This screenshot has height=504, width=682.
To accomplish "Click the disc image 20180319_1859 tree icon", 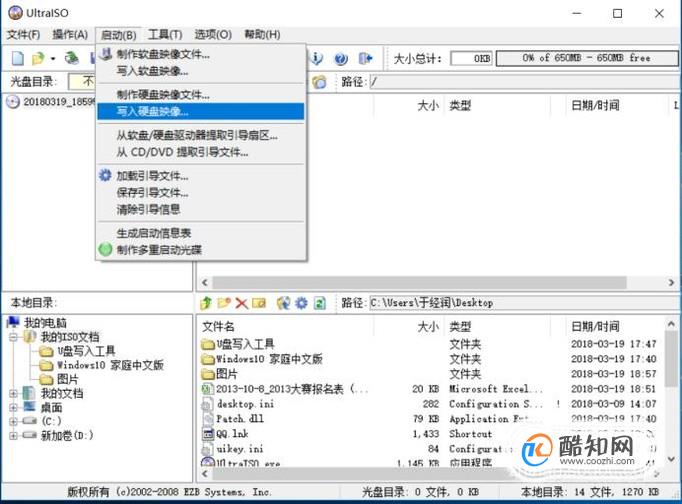I will coord(13,102).
